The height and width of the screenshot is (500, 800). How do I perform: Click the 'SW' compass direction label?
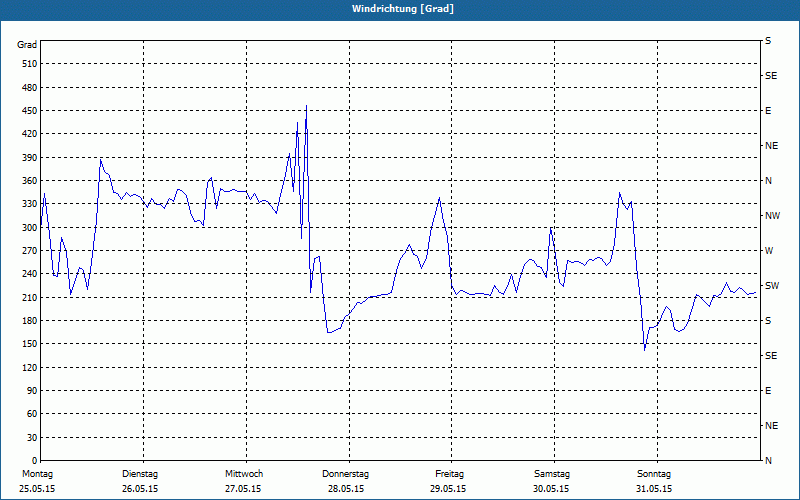pos(772,286)
